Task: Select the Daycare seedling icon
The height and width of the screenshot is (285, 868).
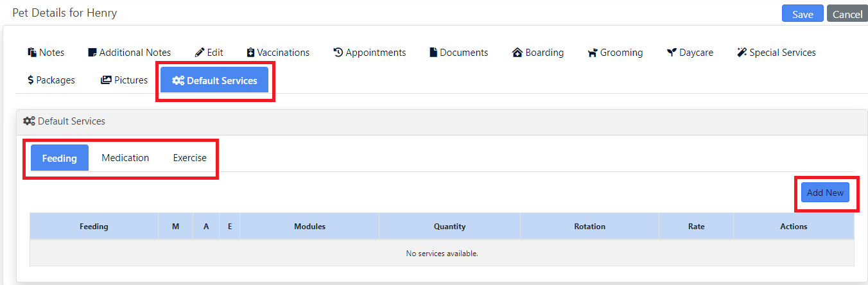Action: (672, 53)
